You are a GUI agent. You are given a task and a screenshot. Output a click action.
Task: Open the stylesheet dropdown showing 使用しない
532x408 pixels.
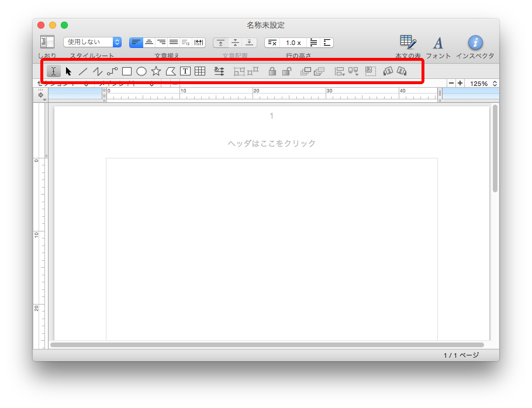(92, 42)
